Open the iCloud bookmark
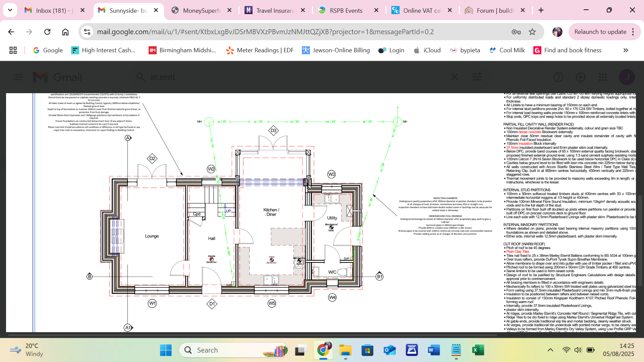The image size is (644, 362). pos(427,50)
